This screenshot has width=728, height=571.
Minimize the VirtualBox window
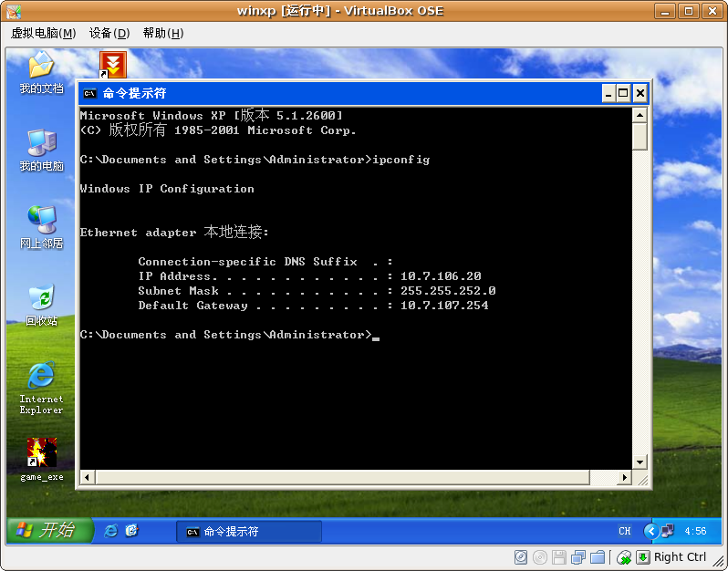pyautogui.click(x=665, y=11)
